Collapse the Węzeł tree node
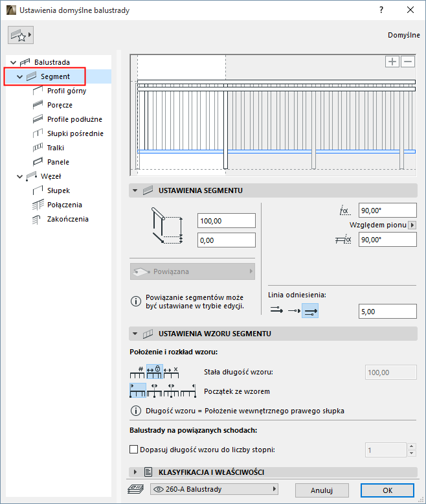The width and height of the screenshot is (426, 504). click(19, 176)
